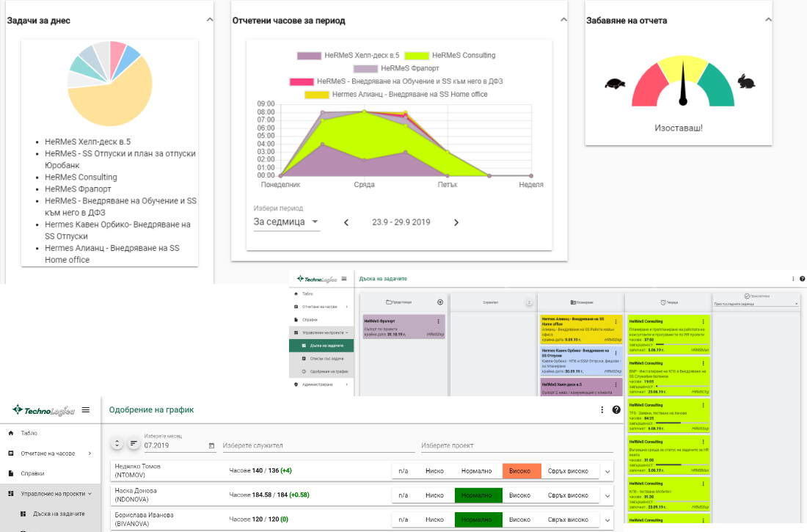Image resolution: width=807 pixels, height=532 pixels.
Task: Expand Администриране in task board sidebar
Action: (x=321, y=385)
